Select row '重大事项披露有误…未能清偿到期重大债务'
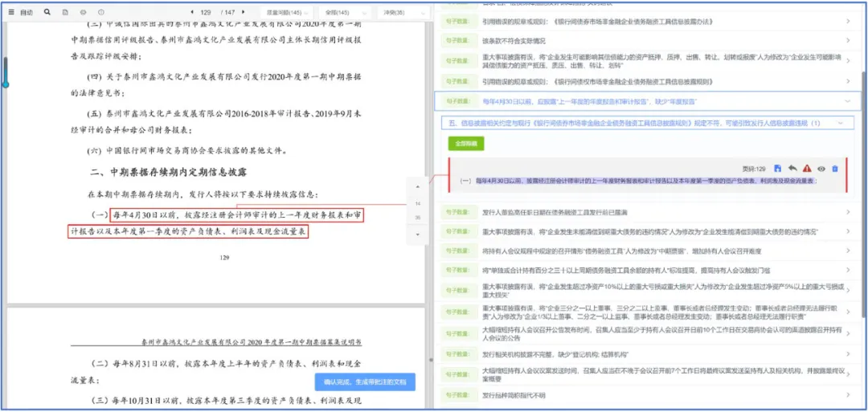The width and height of the screenshot is (868, 412). 649,231
